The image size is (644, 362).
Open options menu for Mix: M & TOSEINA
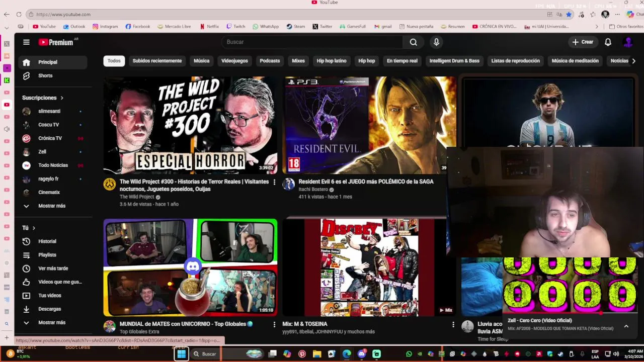click(453, 324)
